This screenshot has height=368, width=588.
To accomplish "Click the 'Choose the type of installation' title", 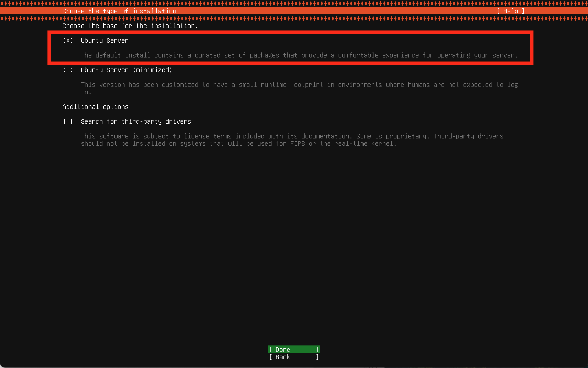I will (119, 11).
